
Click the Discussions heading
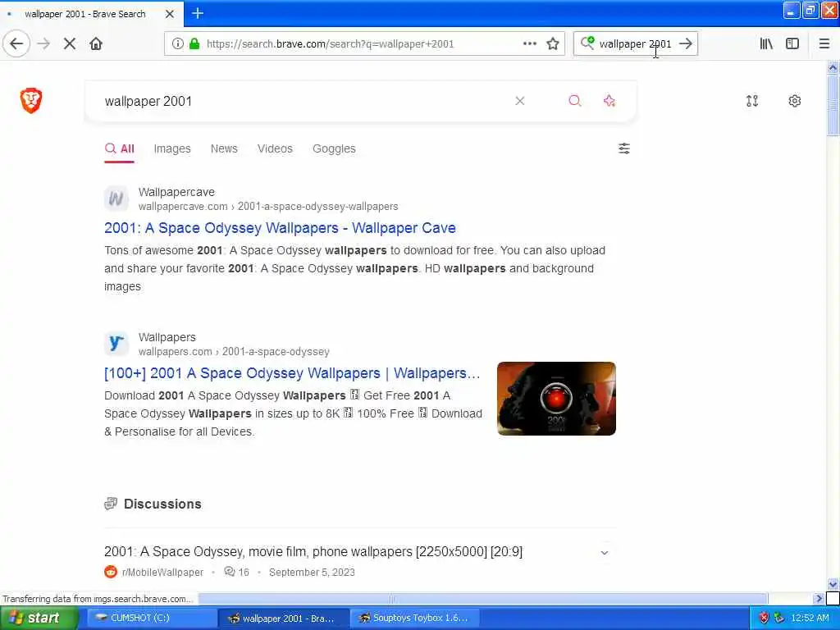(162, 504)
